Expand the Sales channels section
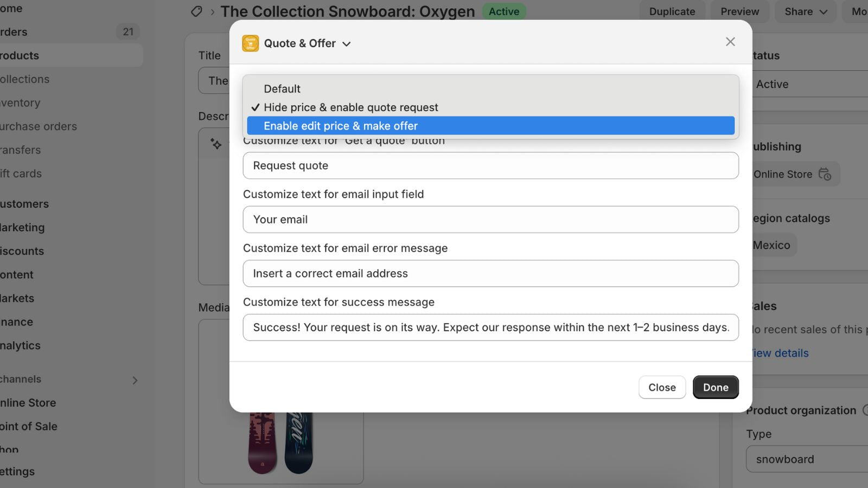 (x=135, y=380)
